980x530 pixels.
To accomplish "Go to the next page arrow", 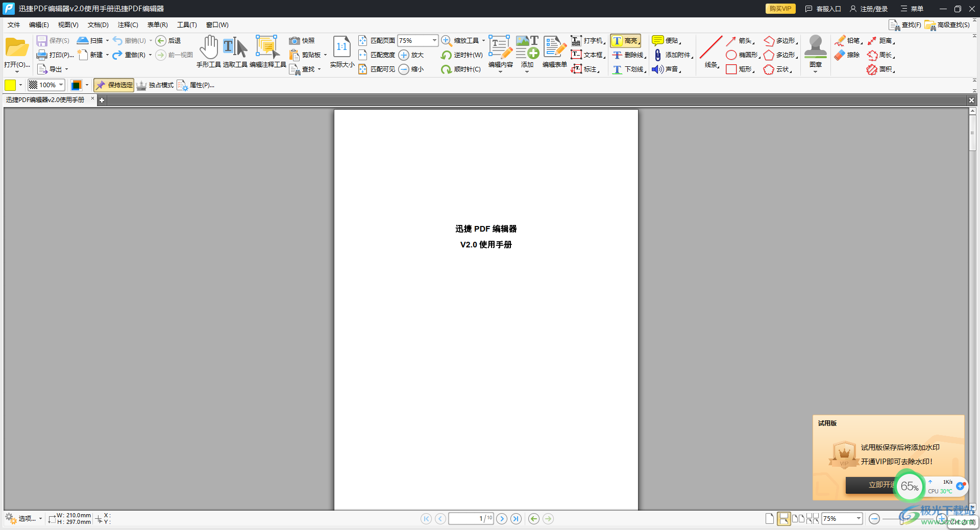I will click(x=502, y=519).
